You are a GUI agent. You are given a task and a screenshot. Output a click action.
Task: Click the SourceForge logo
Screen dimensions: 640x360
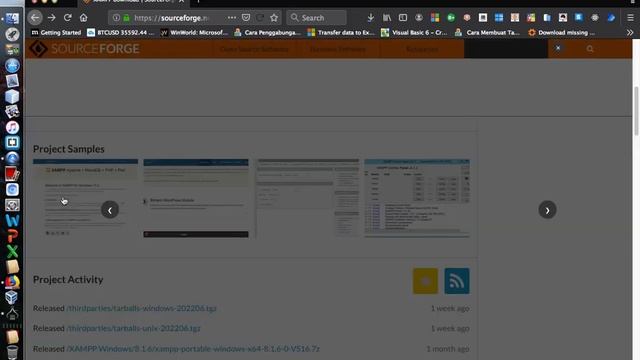coord(85,49)
